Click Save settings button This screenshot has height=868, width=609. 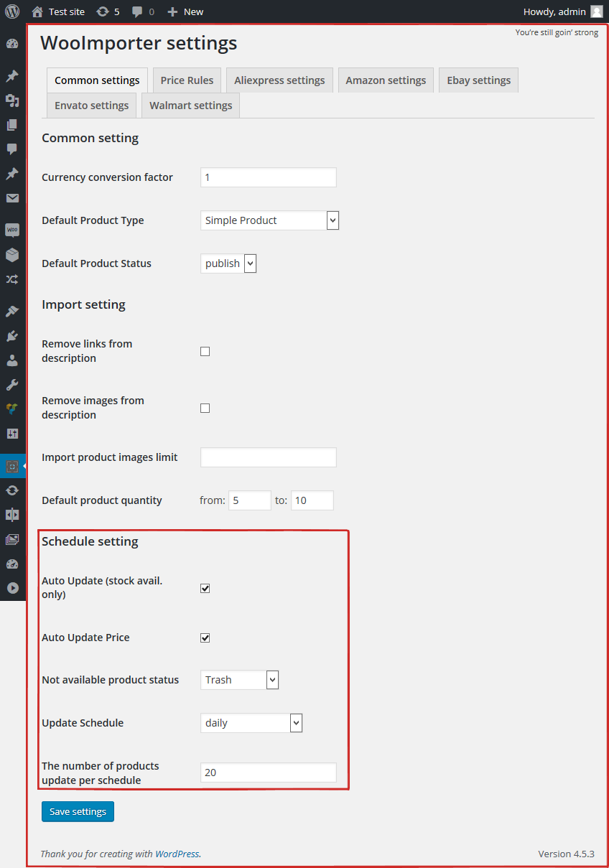pos(78,811)
